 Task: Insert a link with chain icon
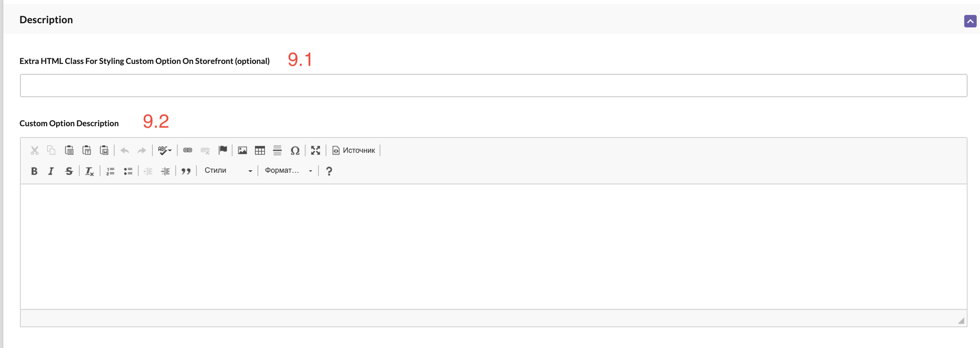[x=188, y=150]
